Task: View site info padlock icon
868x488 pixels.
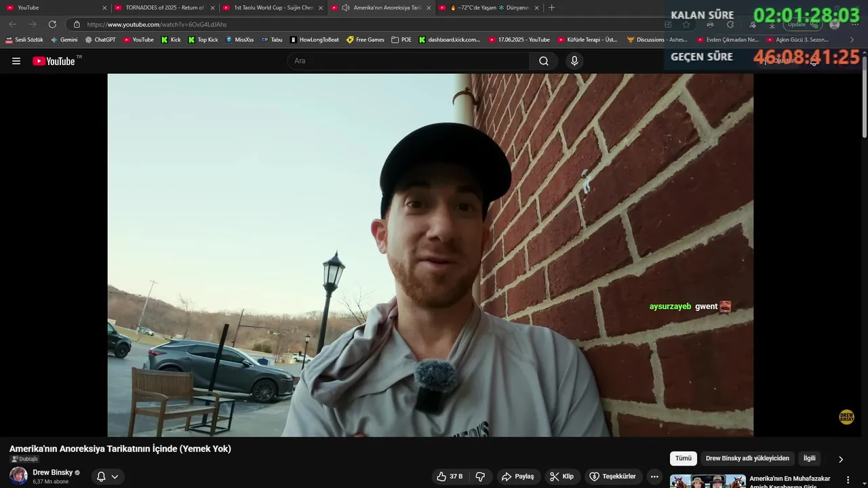Action: click(77, 24)
